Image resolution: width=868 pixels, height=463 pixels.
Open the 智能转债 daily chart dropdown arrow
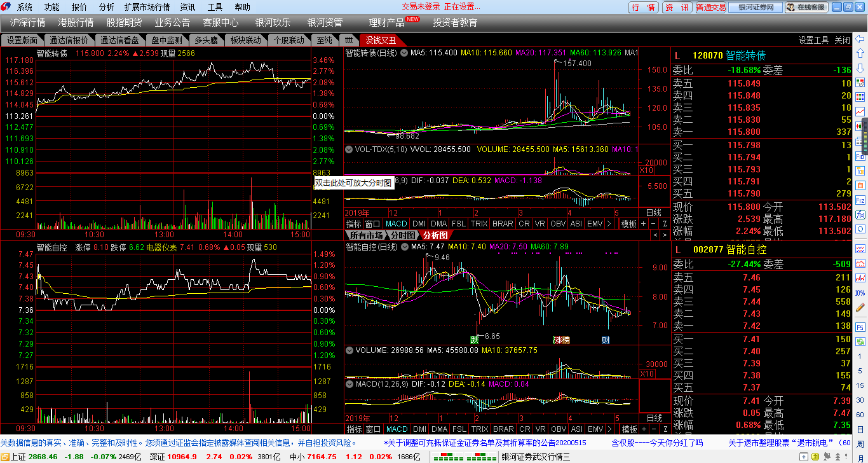pyautogui.click(x=404, y=53)
